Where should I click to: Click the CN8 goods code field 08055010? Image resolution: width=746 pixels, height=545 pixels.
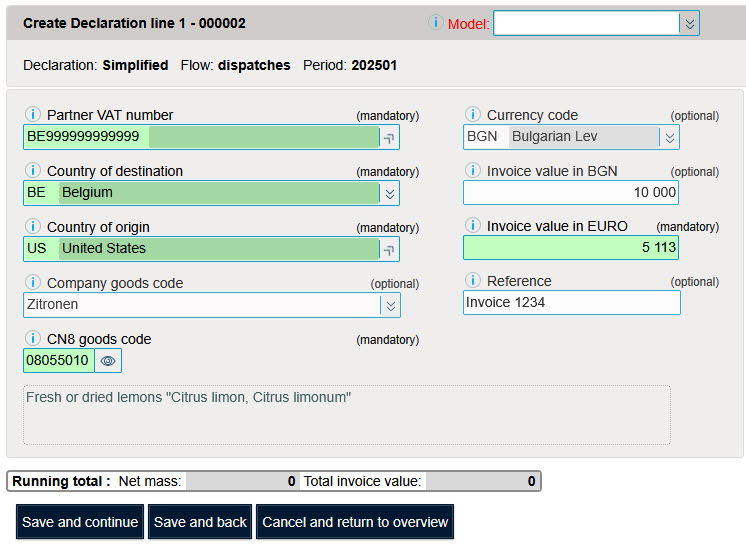pos(58,360)
